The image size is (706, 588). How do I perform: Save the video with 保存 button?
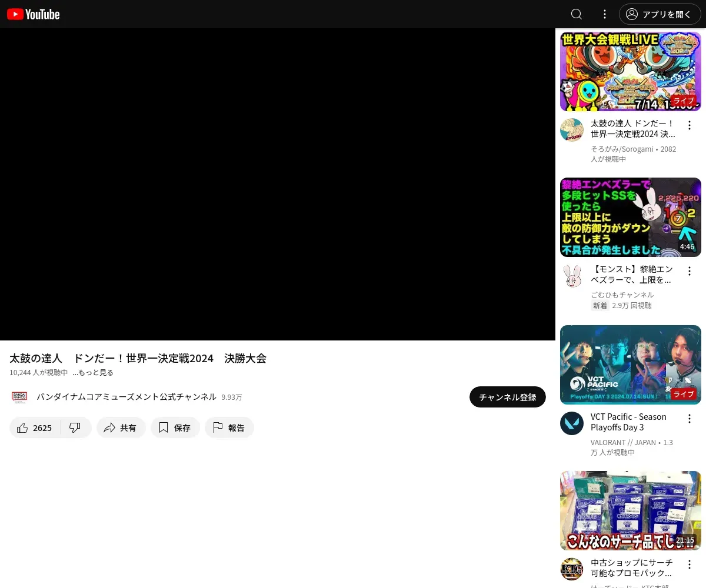(175, 427)
